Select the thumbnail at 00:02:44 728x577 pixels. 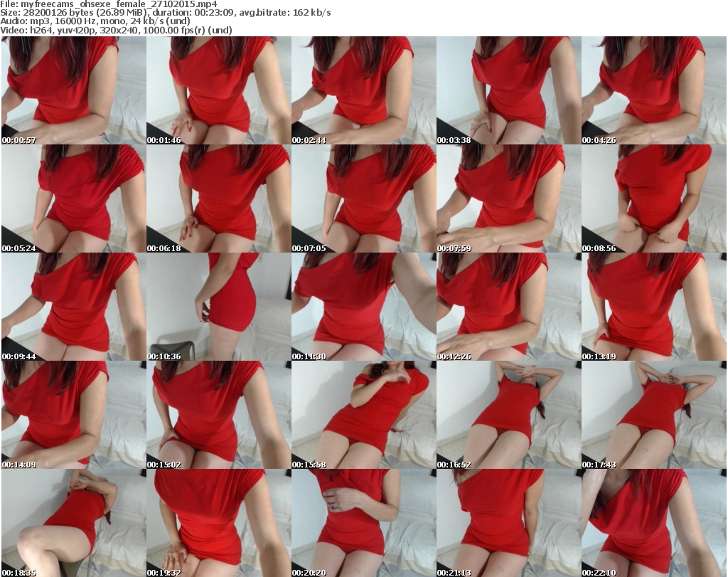tap(363, 90)
